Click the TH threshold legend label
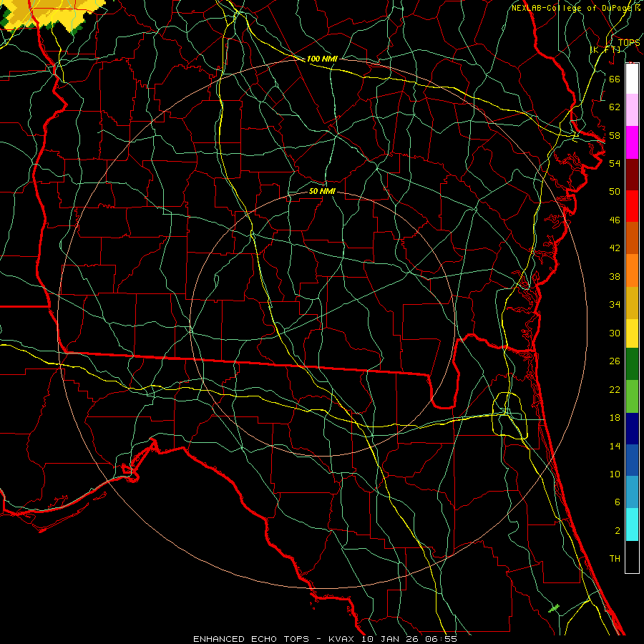The image size is (644, 644). (x=615, y=559)
